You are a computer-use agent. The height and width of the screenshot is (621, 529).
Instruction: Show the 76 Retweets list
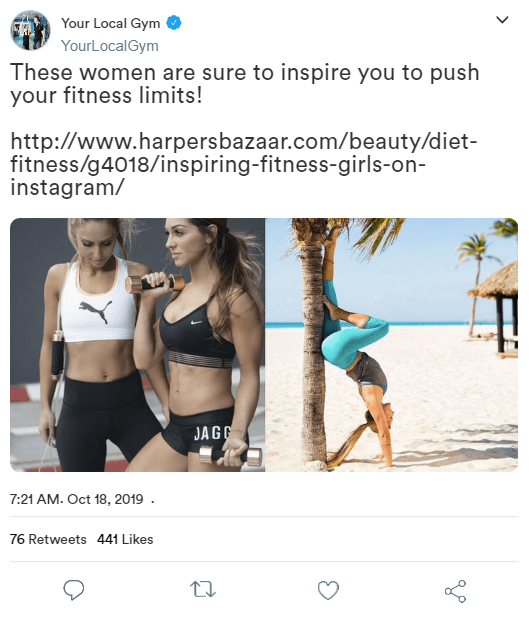point(48,539)
